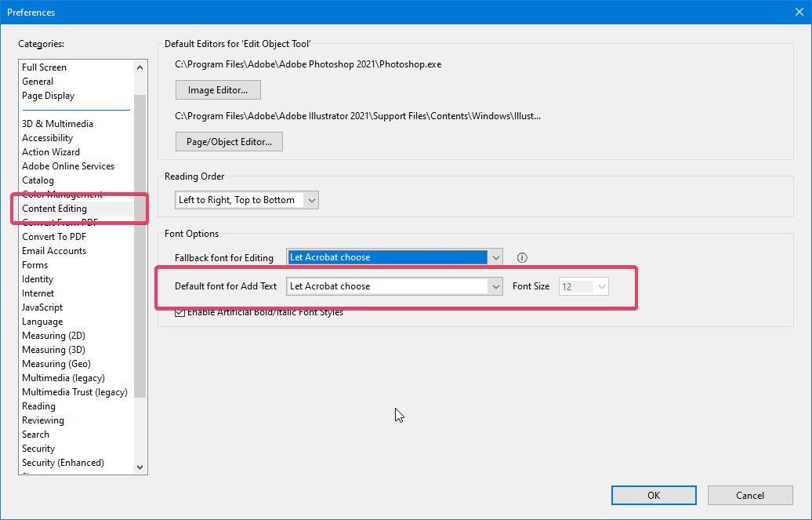
Task: Close the Preferences dialog with X
Action: coord(799,12)
